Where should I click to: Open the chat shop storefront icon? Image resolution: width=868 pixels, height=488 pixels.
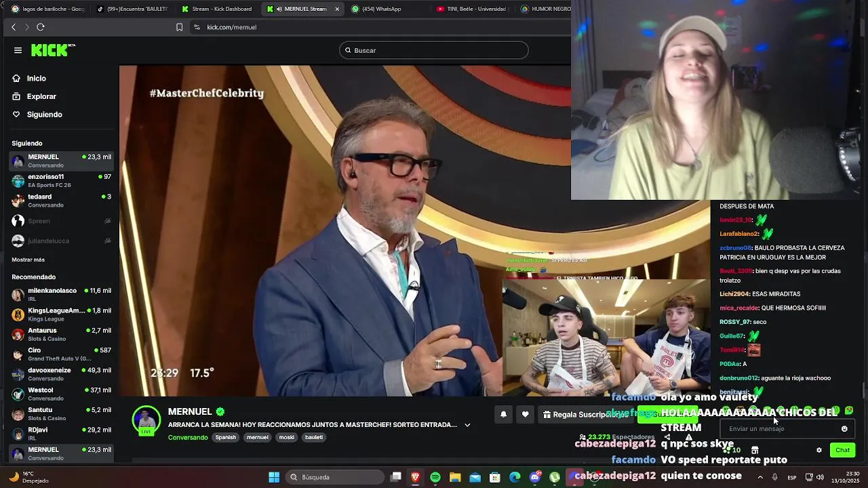tap(755, 450)
